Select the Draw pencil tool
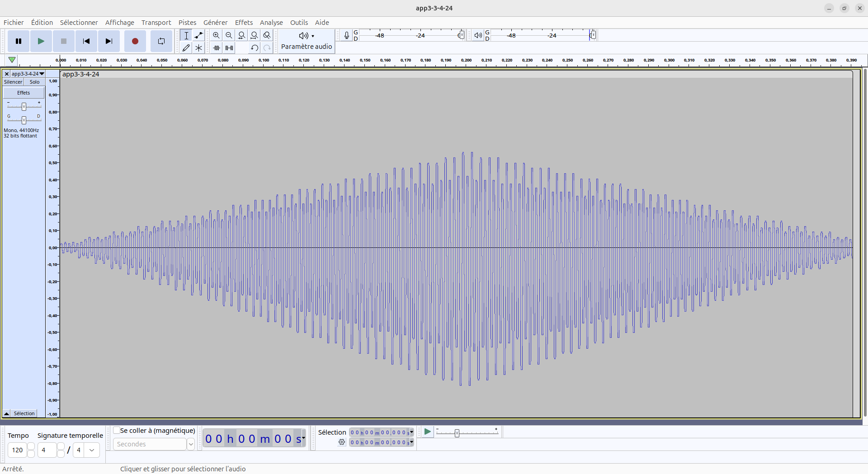This screenshot has height=474, width=868. 186,48
